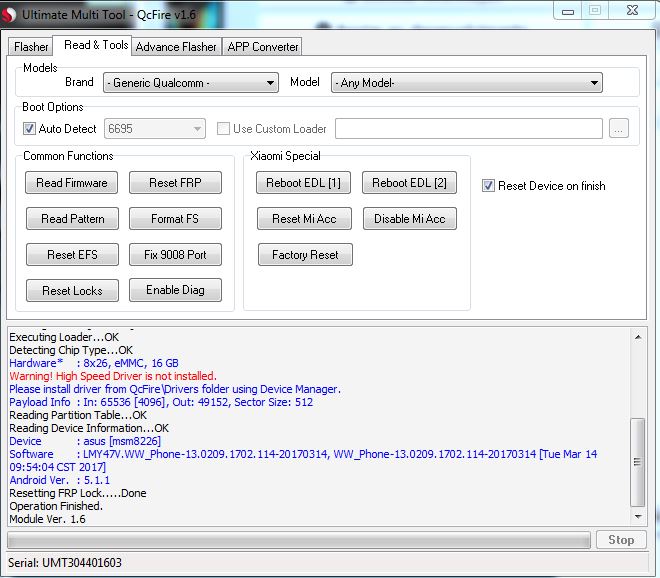The image size is (660, 578).
Task: Click the QcFire app icon in title bar
Action: 8,15
